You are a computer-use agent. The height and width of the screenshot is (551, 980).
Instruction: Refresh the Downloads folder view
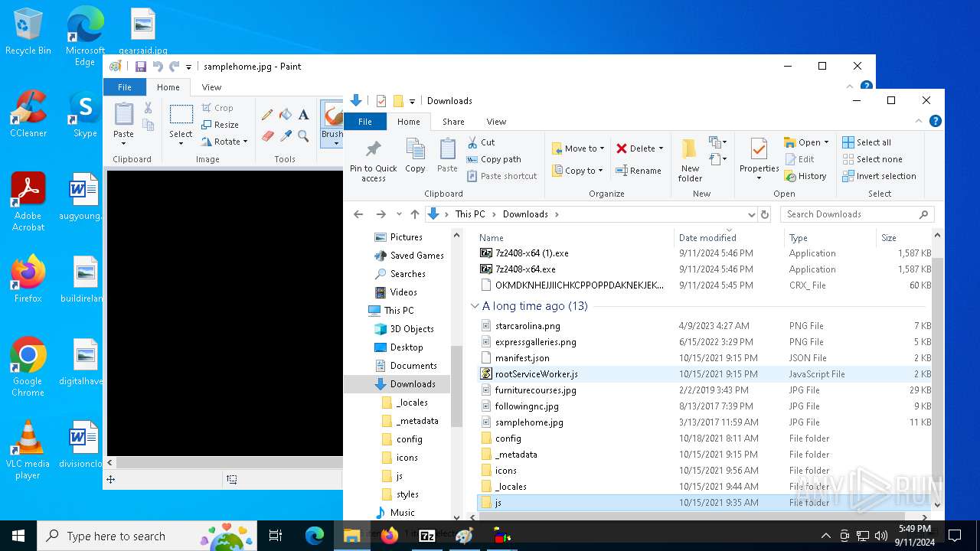click(764, 214)
